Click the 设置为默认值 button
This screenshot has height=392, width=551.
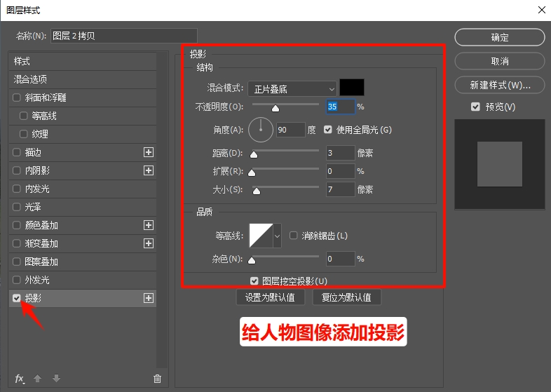coord(270,297)
